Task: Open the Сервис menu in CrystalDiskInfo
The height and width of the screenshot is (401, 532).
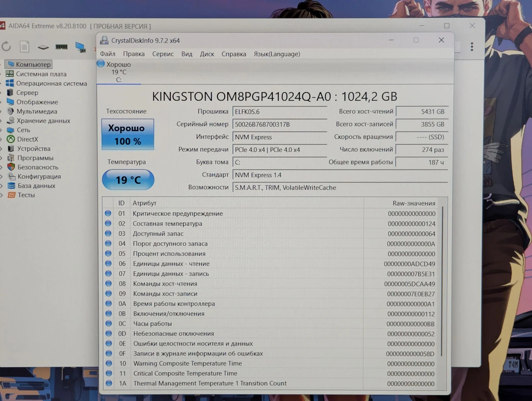Action: tap(163, 54)
